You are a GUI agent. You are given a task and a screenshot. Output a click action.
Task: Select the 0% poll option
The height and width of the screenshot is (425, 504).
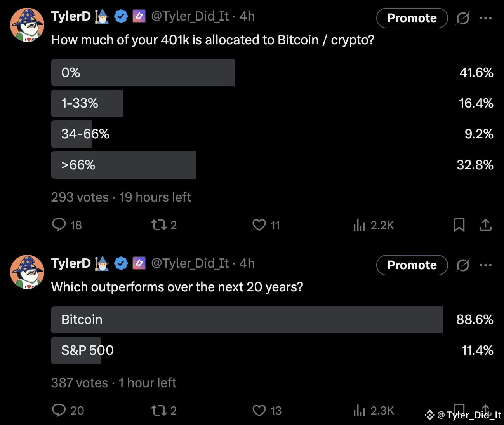point(272,73)
